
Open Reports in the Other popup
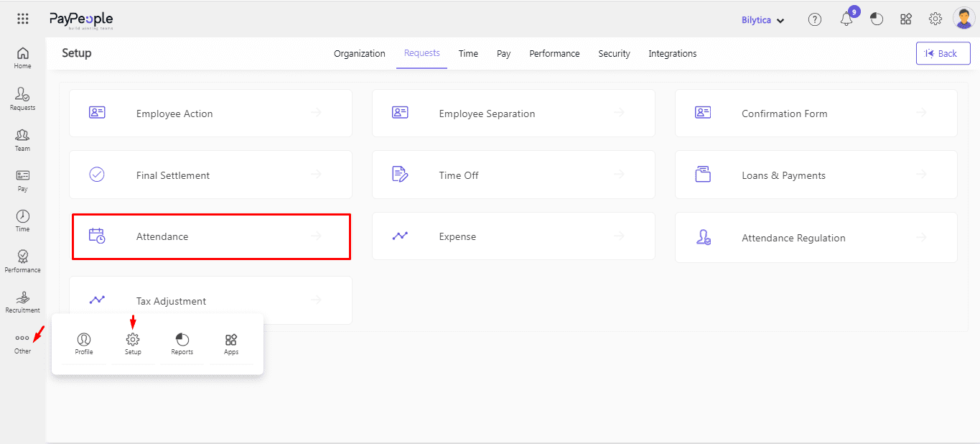182,343
